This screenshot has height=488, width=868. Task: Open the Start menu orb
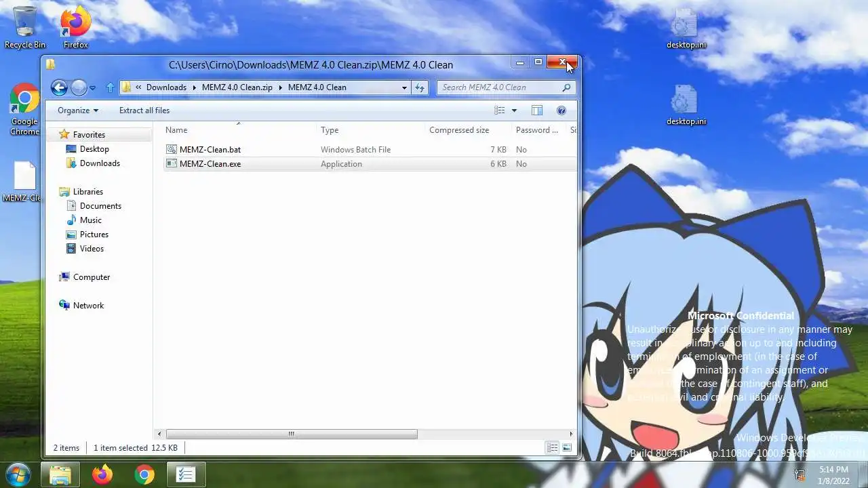[18, 474]
